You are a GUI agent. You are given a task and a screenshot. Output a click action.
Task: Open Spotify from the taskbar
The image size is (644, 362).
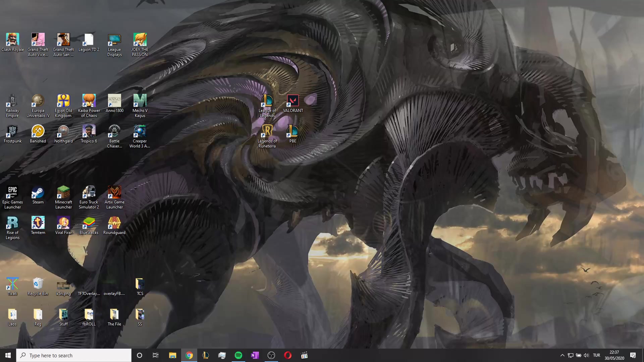[x=238, y=355]
